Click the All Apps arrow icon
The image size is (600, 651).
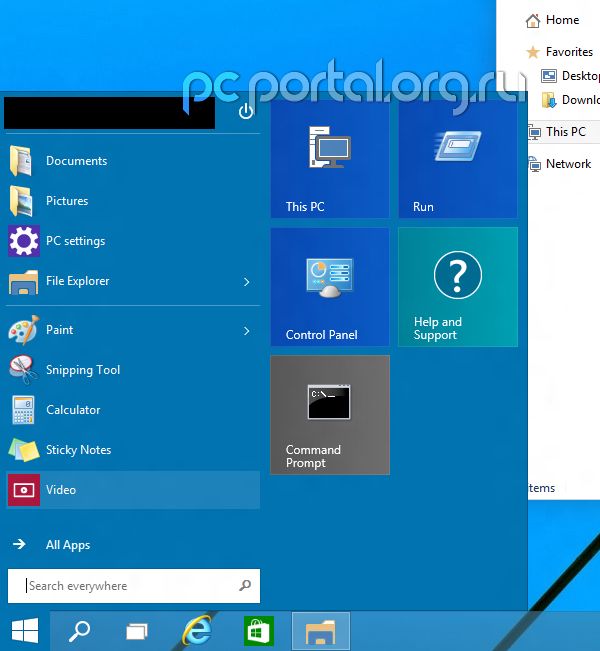tap(19, 544)
